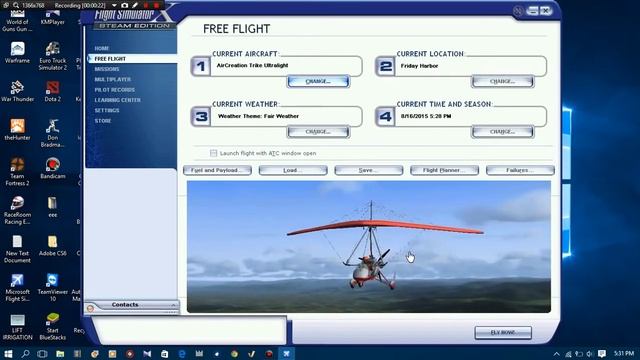Click the Save... button
This screenshot has width=640, height=360.
tap(369, 170)
